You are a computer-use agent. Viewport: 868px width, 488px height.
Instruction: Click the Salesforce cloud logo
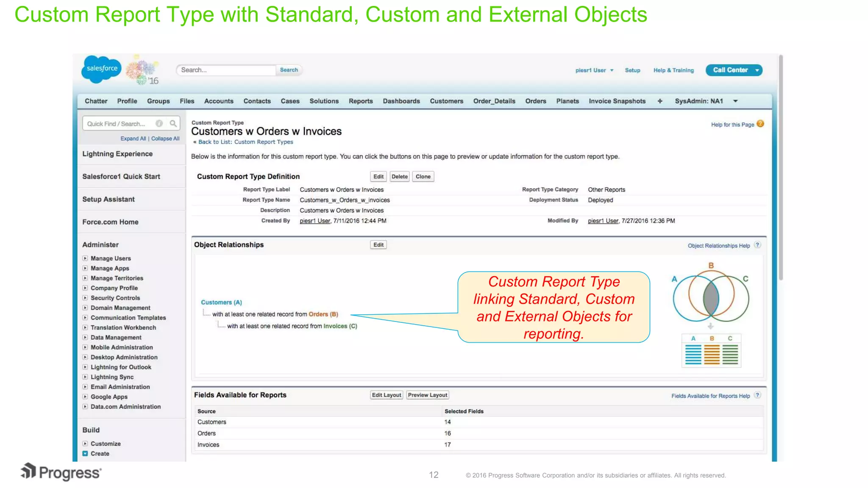pyautogui.click(x=101, y=69)
